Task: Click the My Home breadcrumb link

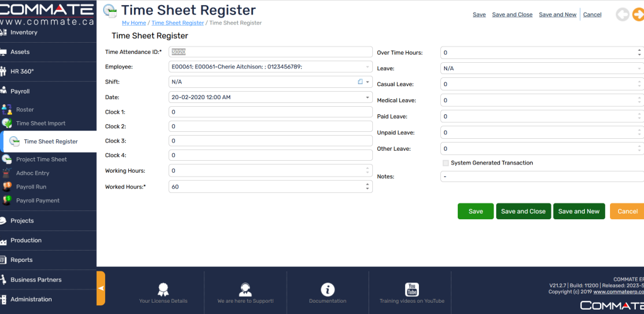Action: point(134,23)
